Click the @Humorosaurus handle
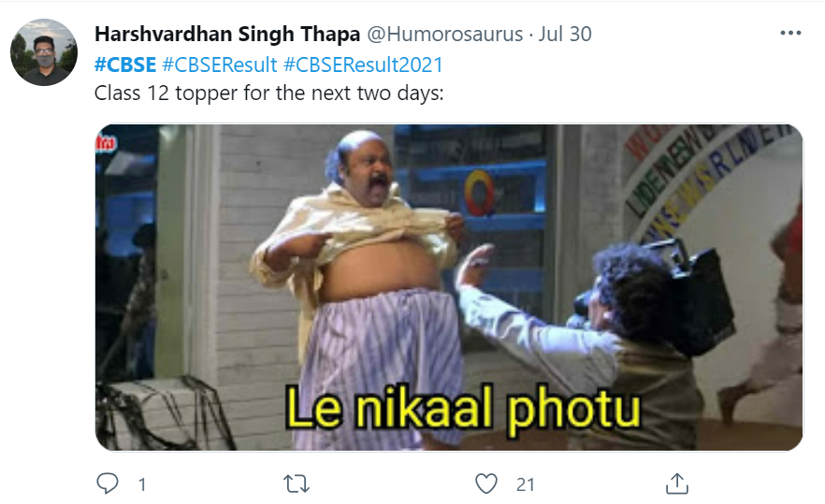 (444, 35)
